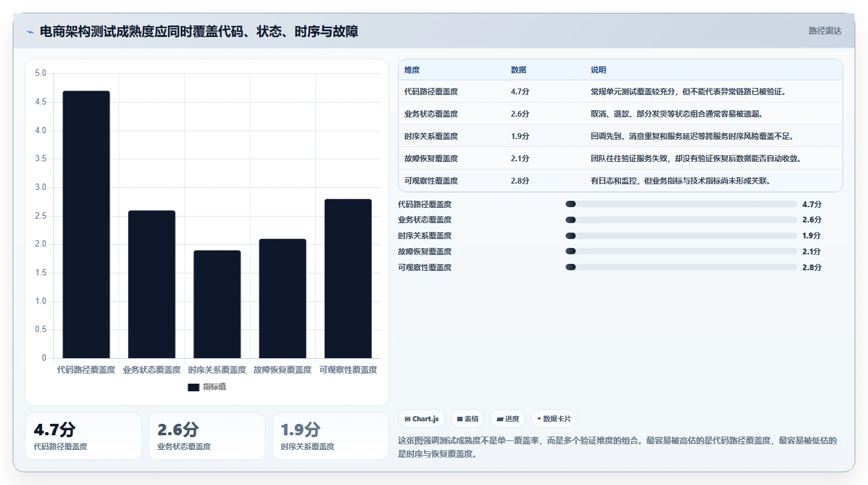Click the 代码路径覆盖度 progress bar
This screenshot has width=868, height=485.
pyautogui.click(x=681, y=204)
